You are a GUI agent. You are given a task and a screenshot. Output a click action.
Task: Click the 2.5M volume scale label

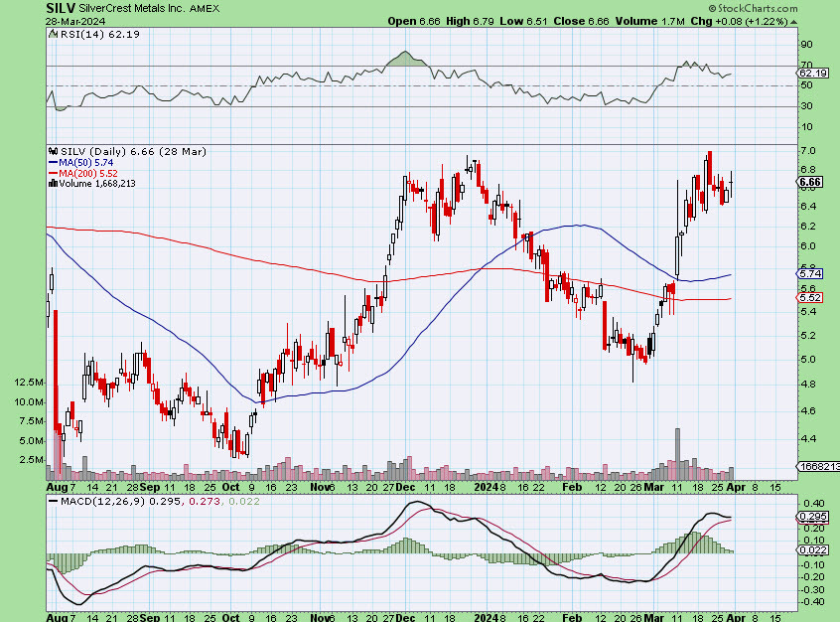click(x=32, y=459)
